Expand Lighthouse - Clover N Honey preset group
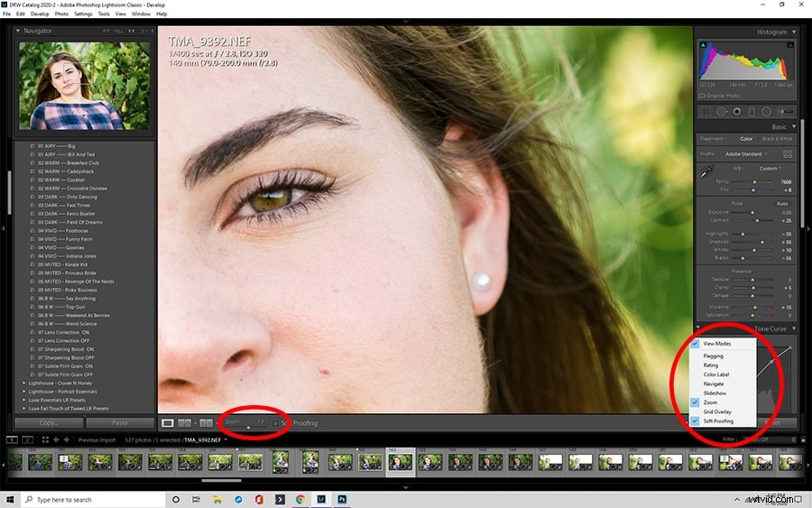 click(24, 383)
